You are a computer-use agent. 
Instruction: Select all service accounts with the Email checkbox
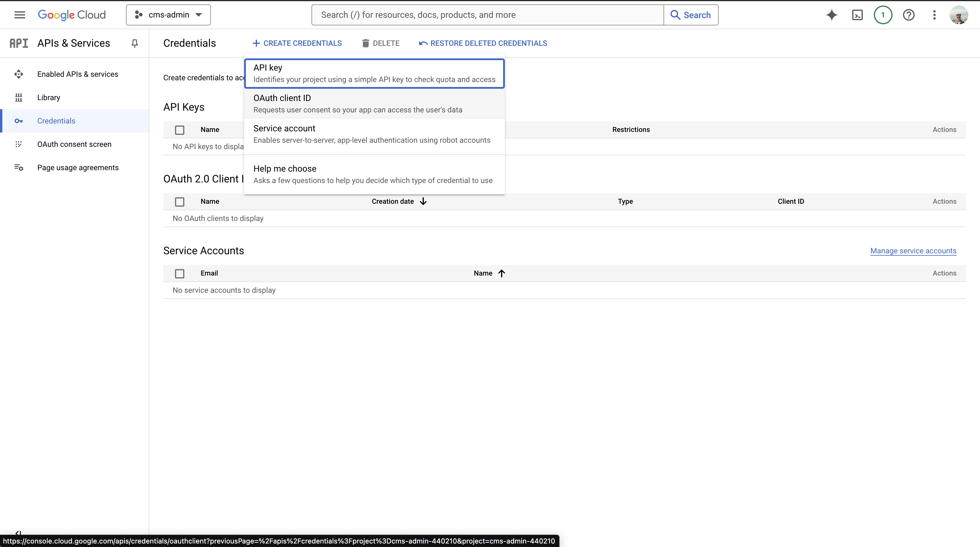click(180, 273)
